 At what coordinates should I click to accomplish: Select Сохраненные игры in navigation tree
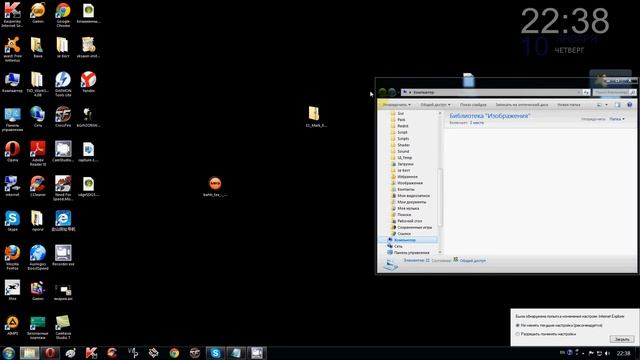tap(411, 227)
